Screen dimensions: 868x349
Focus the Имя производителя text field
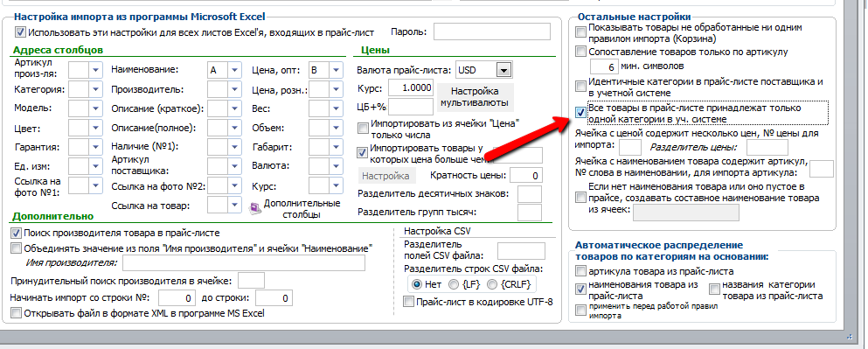pyautogui.click(x=244, y=262)
